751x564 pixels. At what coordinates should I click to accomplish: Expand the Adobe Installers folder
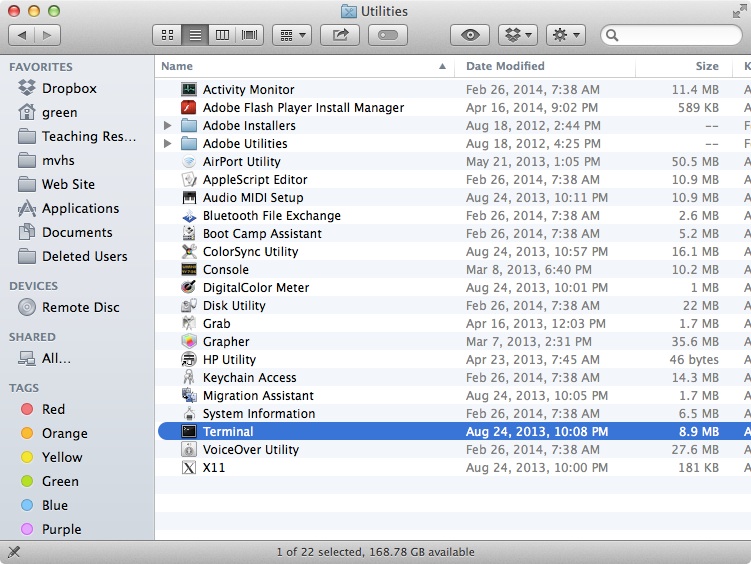(x=168, y=126)
